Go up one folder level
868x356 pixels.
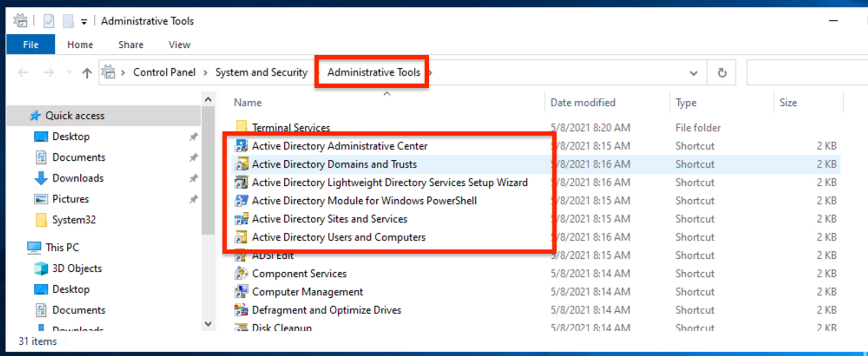point(87,73)
